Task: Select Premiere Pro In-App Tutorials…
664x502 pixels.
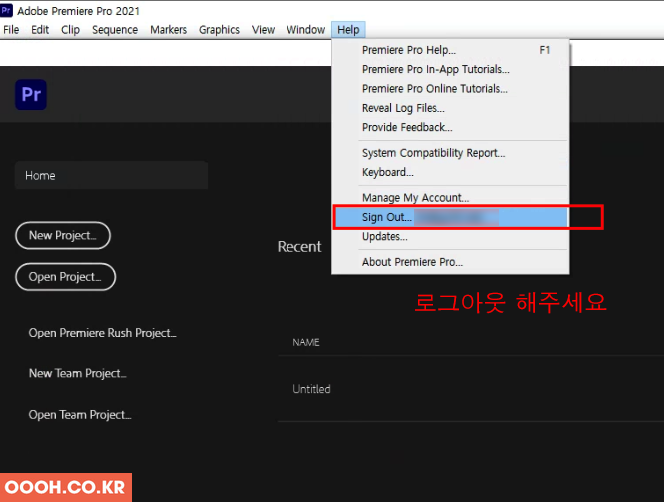Action: [x=450, y=69]
